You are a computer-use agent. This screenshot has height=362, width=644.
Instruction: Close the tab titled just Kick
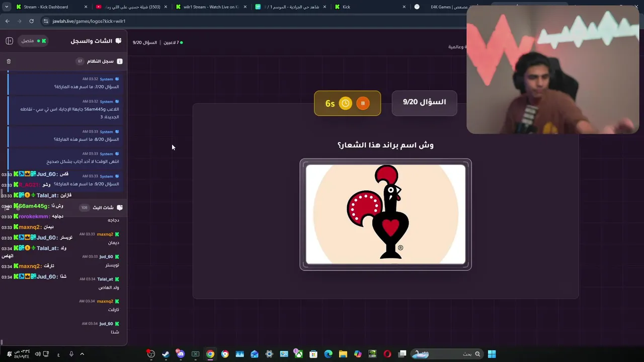click(x=404, y=7)
